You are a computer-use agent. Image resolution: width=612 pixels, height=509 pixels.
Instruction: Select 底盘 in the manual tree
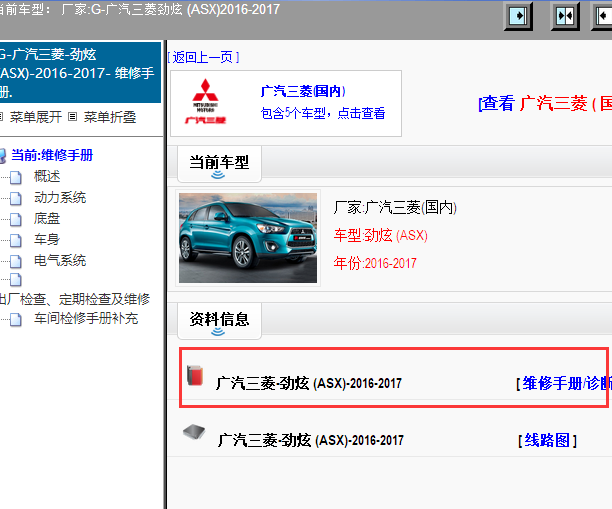point(47,219)
